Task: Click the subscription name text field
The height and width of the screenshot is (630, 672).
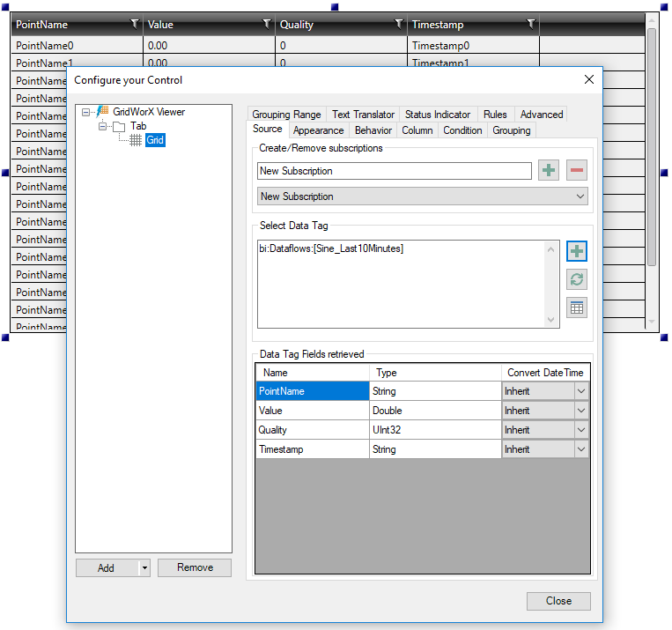Action: coord(394,171)
